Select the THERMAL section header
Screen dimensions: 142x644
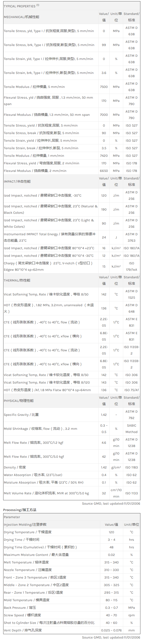click(x=17, y=281)
